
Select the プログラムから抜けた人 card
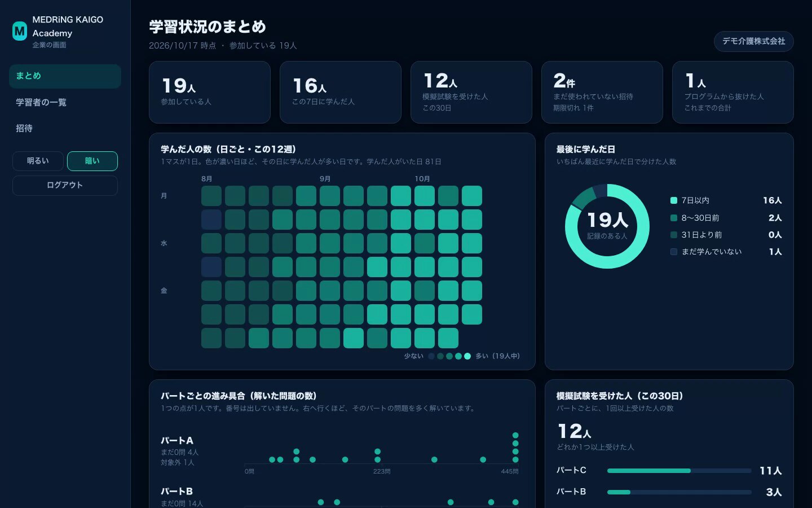click(x=733, y=92)
